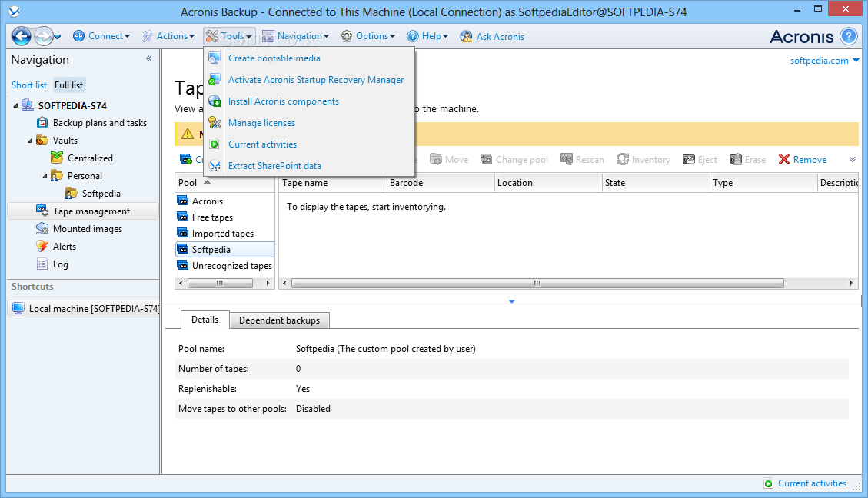Click the Eject toolbar button
This screenshot has height=498, width=868.
700,159
